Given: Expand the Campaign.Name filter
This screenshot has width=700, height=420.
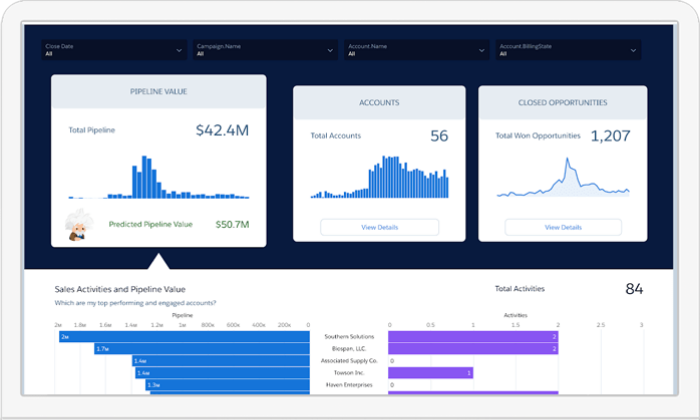Looking at the screenshot, I should pyautogui.click(x=265, y=50).
